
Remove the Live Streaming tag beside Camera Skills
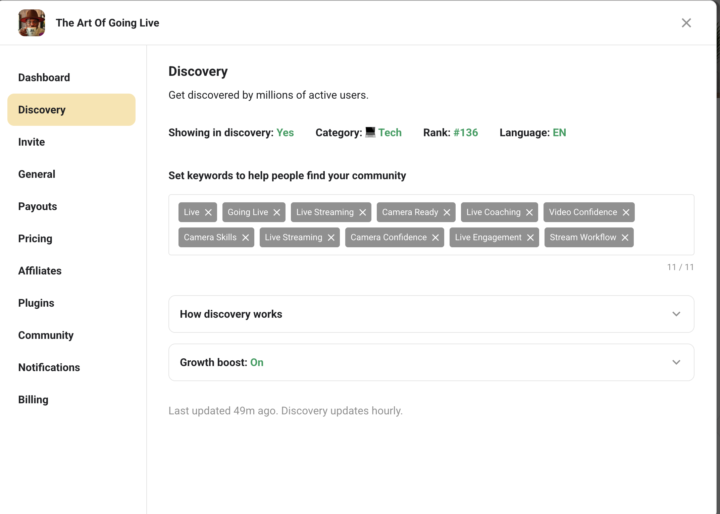[x=331, y=237]
